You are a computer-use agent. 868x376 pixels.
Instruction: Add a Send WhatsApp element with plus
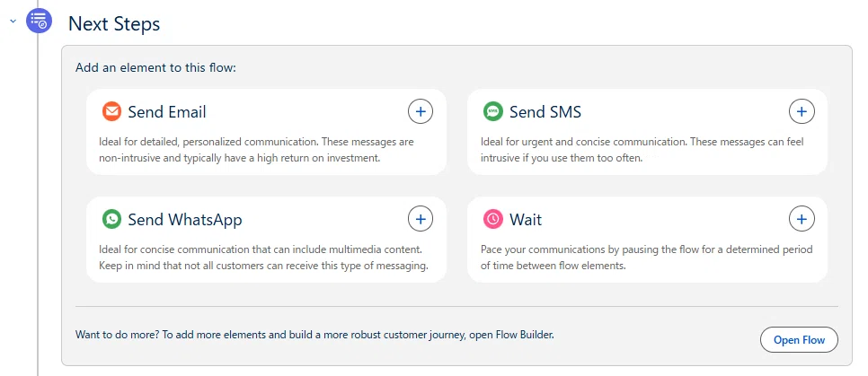click(x=421, y=219)
